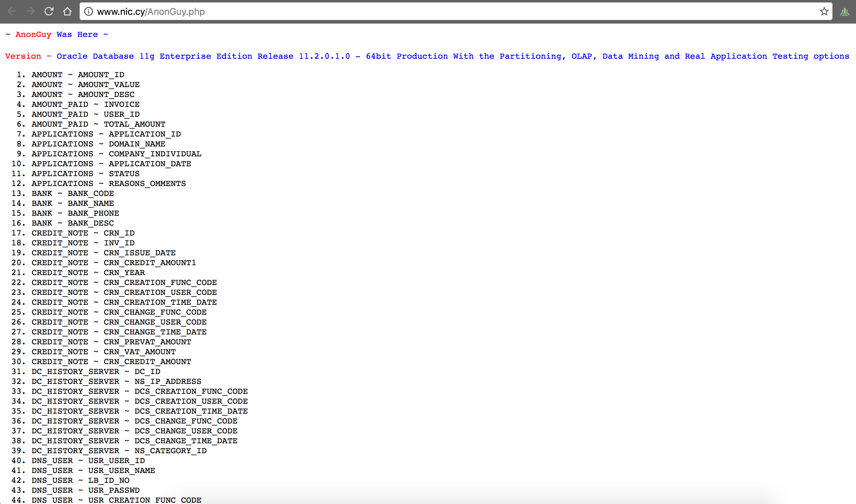Click the 'AMOUNT ~ AMOUNT_VALUE' row
856x504 pixels.
tap(85, 84)
